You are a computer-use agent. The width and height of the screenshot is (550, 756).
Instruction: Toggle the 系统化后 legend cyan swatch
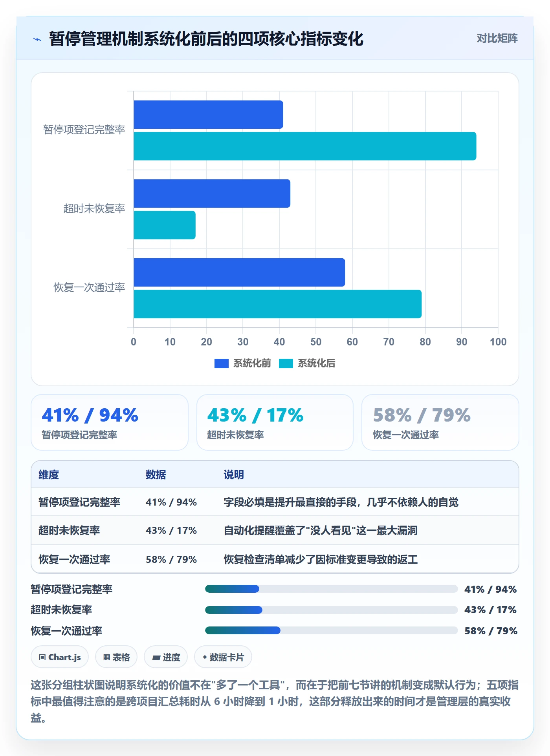(x=286, y=363)
